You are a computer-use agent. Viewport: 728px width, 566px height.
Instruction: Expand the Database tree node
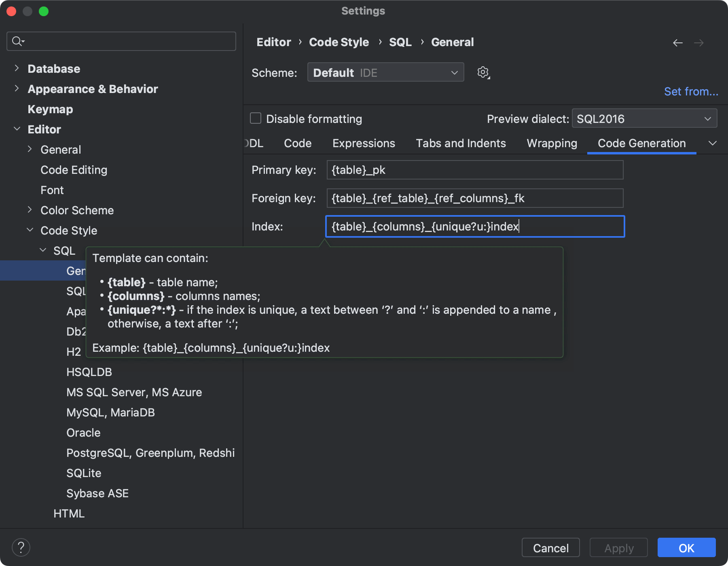[x=16, y=68]
